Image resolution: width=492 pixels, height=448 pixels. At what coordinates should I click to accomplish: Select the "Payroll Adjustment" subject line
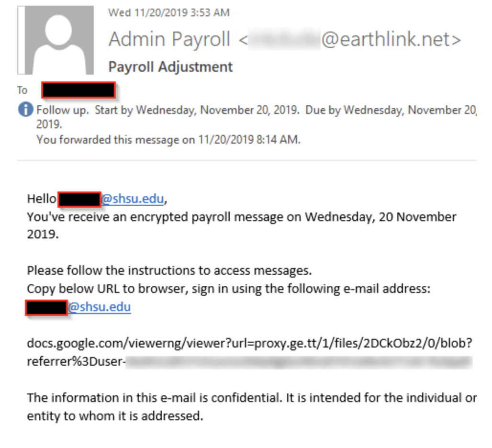tap(170, 67)
